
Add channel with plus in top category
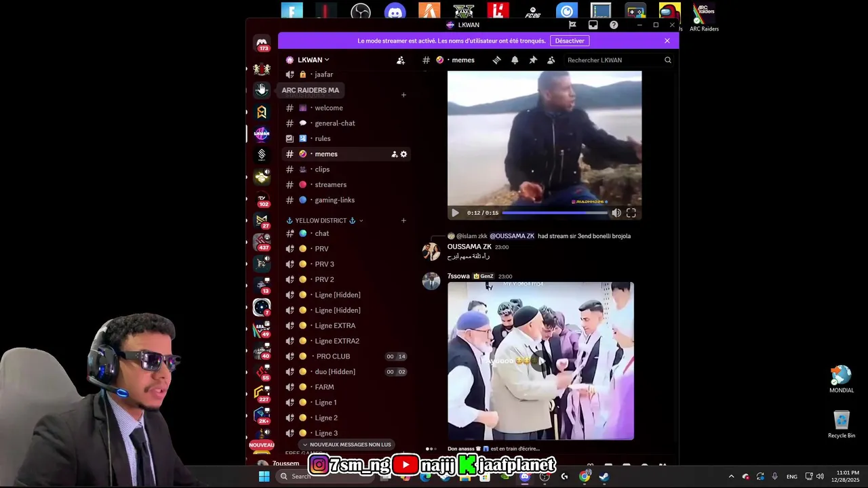point(403,95)
